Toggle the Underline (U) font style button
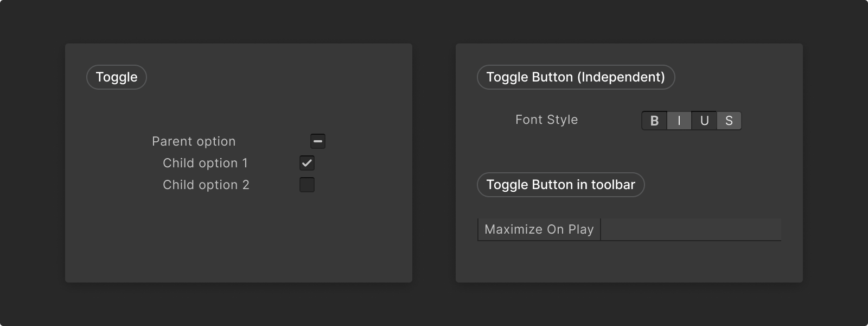The image size is (868, 326). pos(704,121)
